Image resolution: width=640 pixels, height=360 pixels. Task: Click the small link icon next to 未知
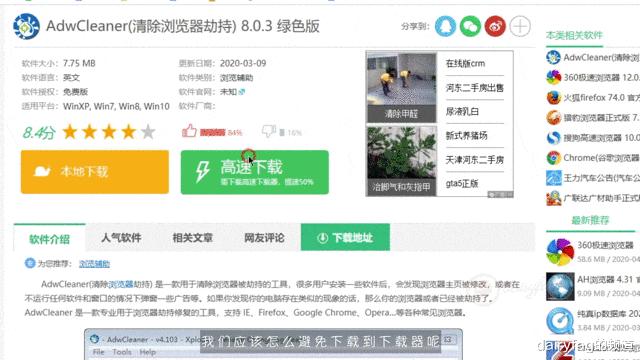click(242, 92)
